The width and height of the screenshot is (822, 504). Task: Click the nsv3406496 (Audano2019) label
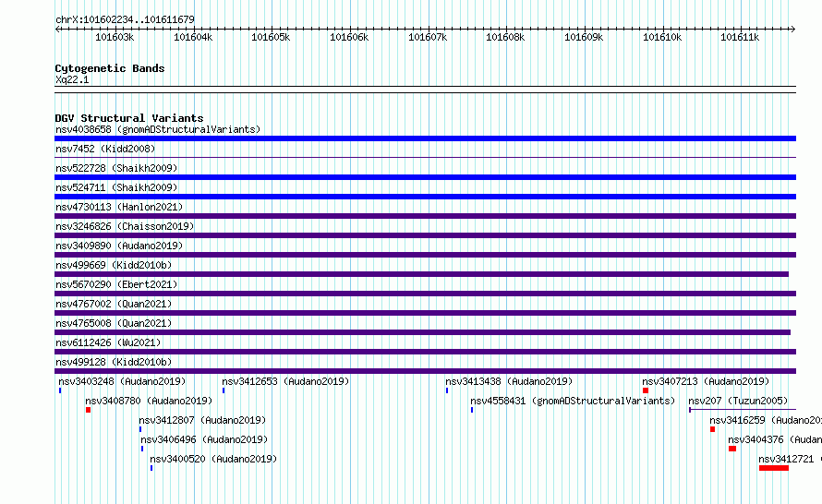(204, 439)
